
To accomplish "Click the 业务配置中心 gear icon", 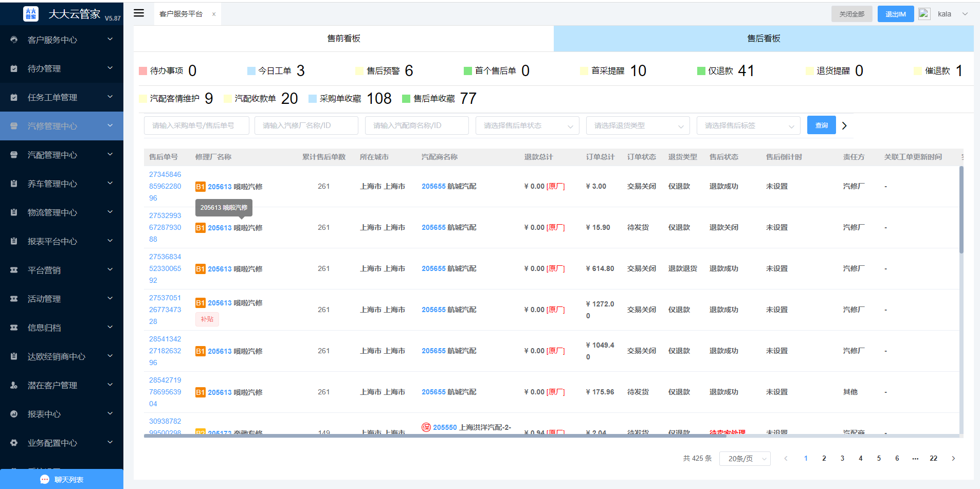I will click(14, 443).
